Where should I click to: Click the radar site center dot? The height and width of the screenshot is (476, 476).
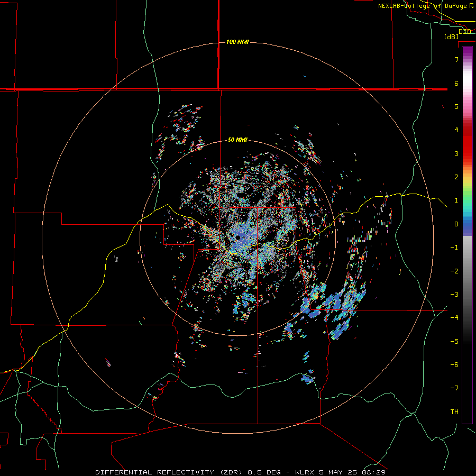[x=239, y=237]
